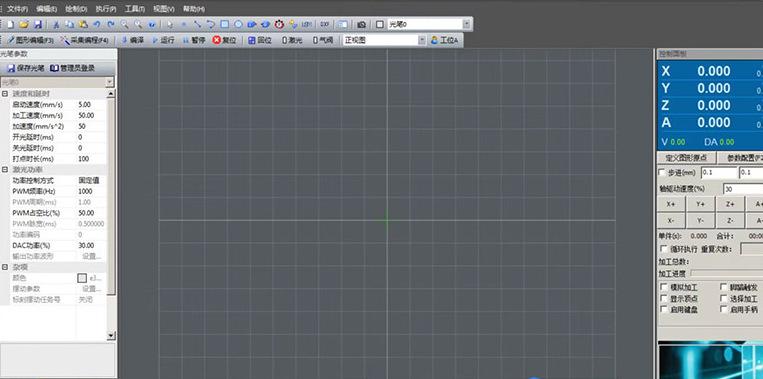Toggle the 循环执行 loop checkbox
The image size is (763, 379).
(664, 249)
